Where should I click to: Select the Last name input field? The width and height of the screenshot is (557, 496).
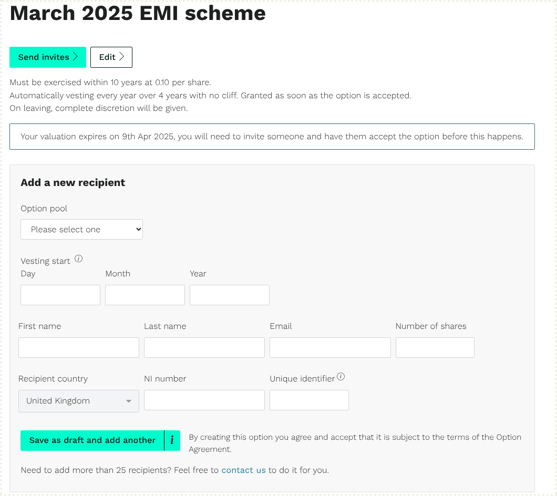coord(204,347)
